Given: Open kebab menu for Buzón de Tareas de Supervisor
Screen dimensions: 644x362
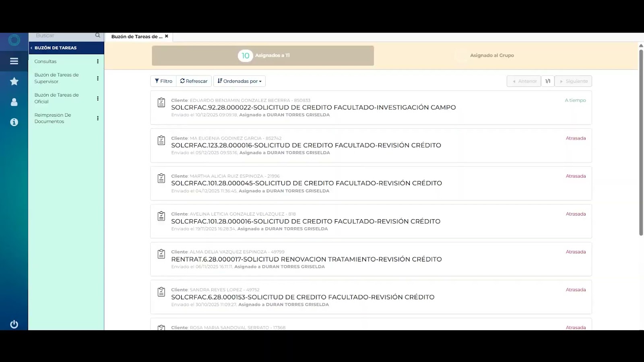Looking at the screenshot, I should (x=97, y=78).
